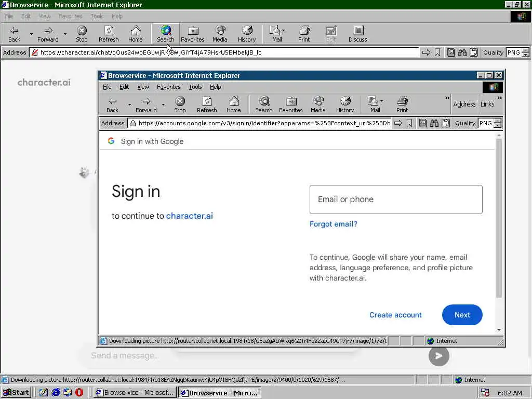This screenshot has width=532, height=399.
Task: Open Favorites in the outer browser toolbar
Action: (193, 34)
